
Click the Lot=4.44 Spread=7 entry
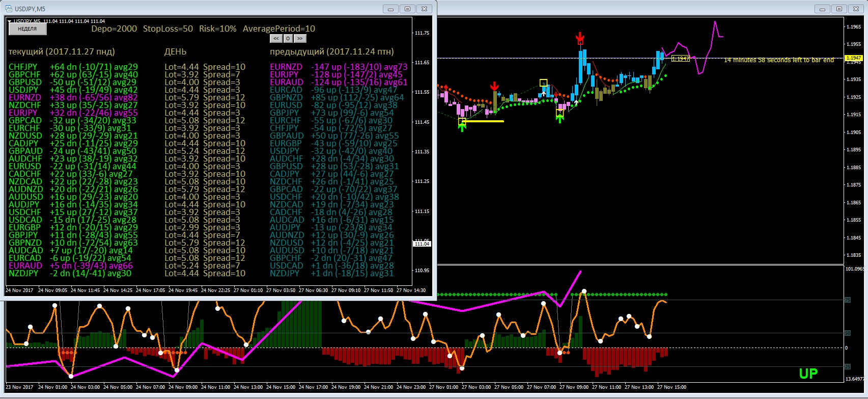pyautogui.click(x=202, y=235)
